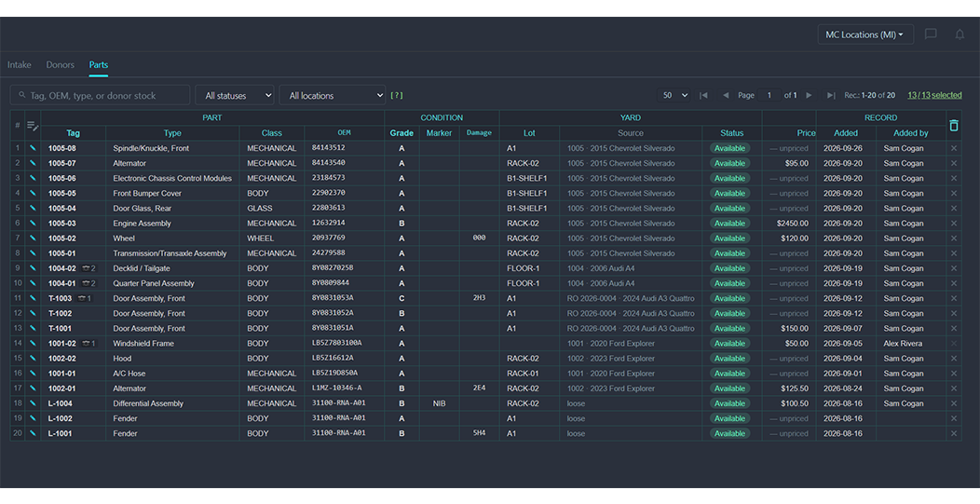Switch to the Donors tab
Viewport: 980px width, 504px height.
(60, 64)
